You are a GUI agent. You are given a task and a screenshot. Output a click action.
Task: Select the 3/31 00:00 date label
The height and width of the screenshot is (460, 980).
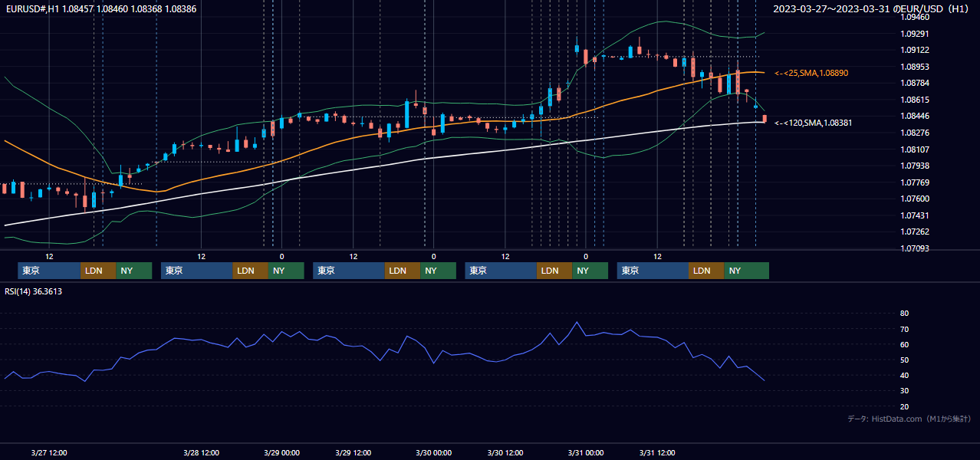click(x=586, y=452)
